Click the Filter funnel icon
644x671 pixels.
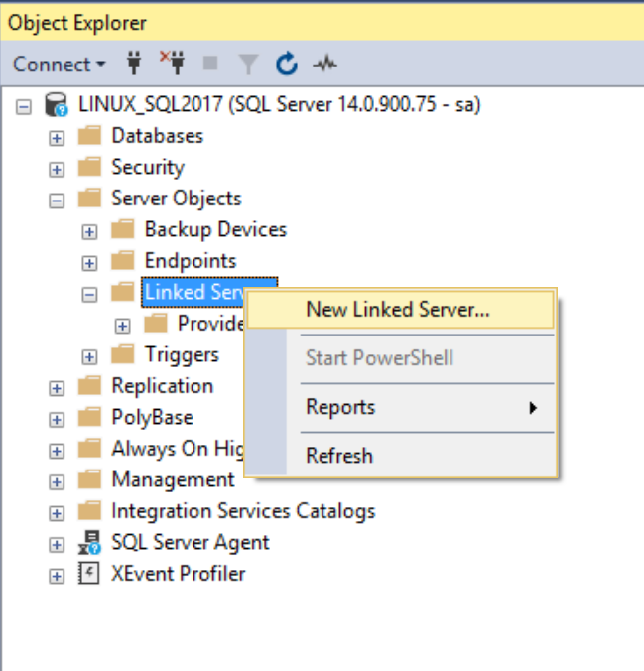click(x=248, y=65)
